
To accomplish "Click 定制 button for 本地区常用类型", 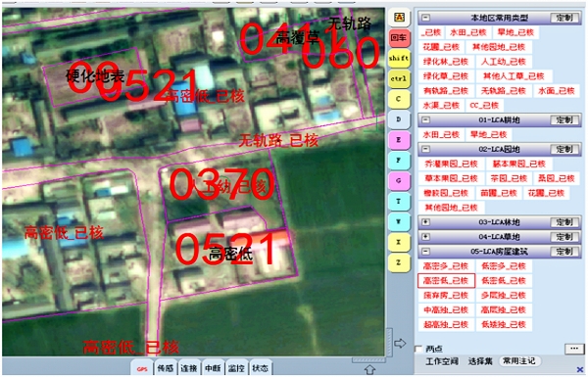I will [564, 18].
